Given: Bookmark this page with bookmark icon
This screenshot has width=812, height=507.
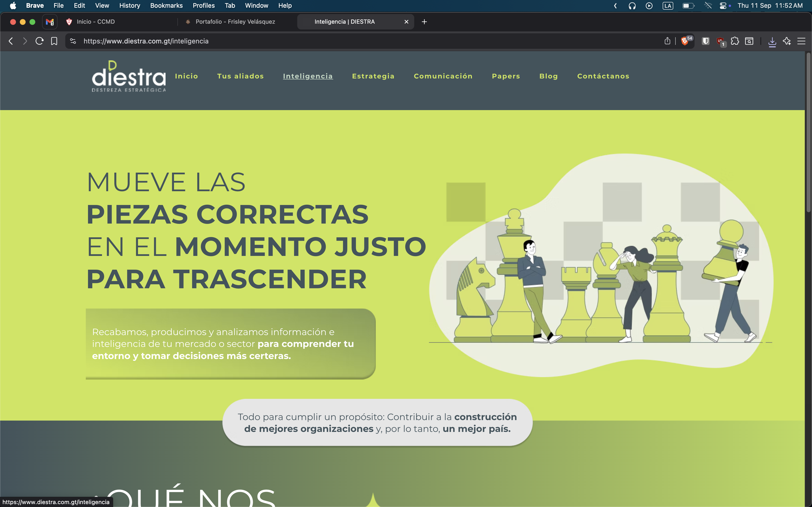Looking at the screenshot, I should pos(54,41).
